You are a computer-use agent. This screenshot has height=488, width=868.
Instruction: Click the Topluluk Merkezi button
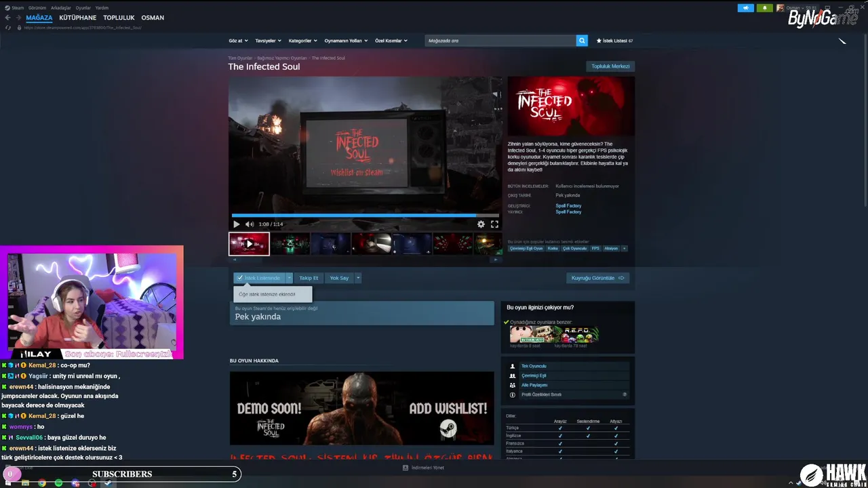point(610,66)
